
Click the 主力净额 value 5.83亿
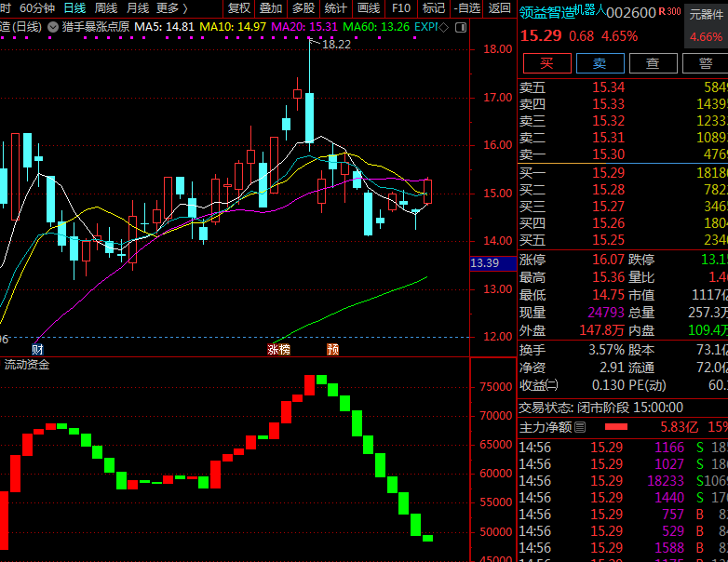click(x=680, y=427)
